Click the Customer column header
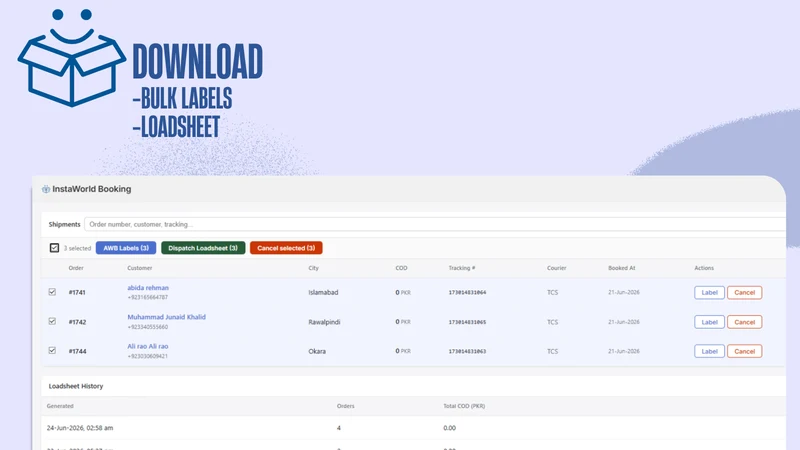Viewport: 800px width, 450px height. point(139,268)
